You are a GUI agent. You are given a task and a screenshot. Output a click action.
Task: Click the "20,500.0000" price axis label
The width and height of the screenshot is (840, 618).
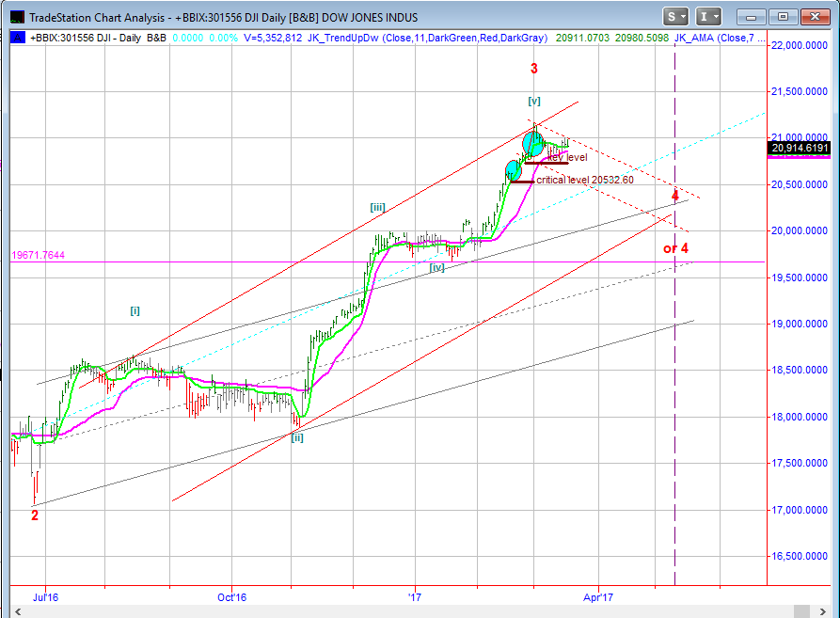tap(800, 184)
